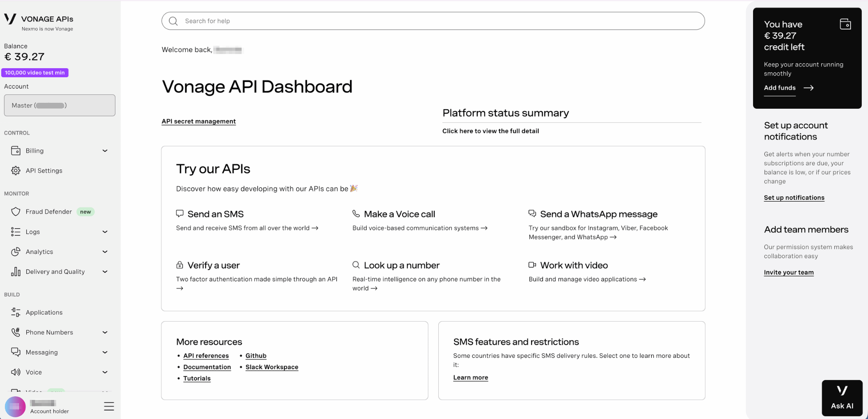This screenshot has height=419, width=868.
Task: Open the Set up notifications link
Action: (794, 197)
